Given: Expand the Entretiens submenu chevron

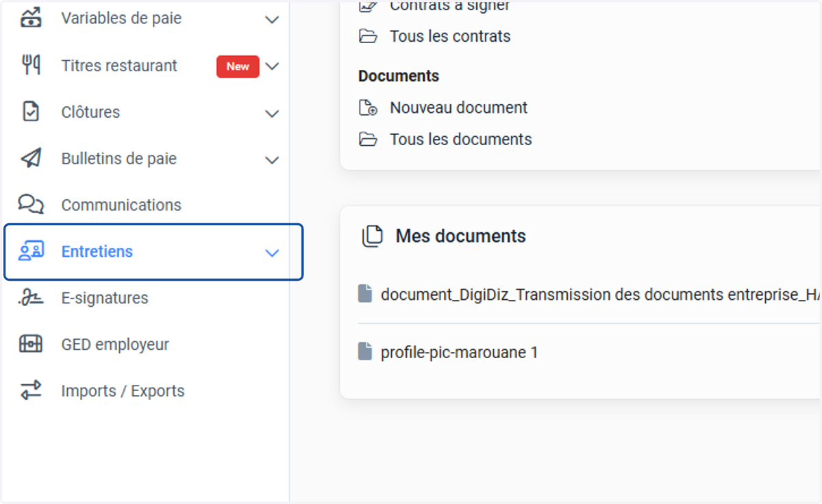Looking at the screenshot, I should point(272,253).
